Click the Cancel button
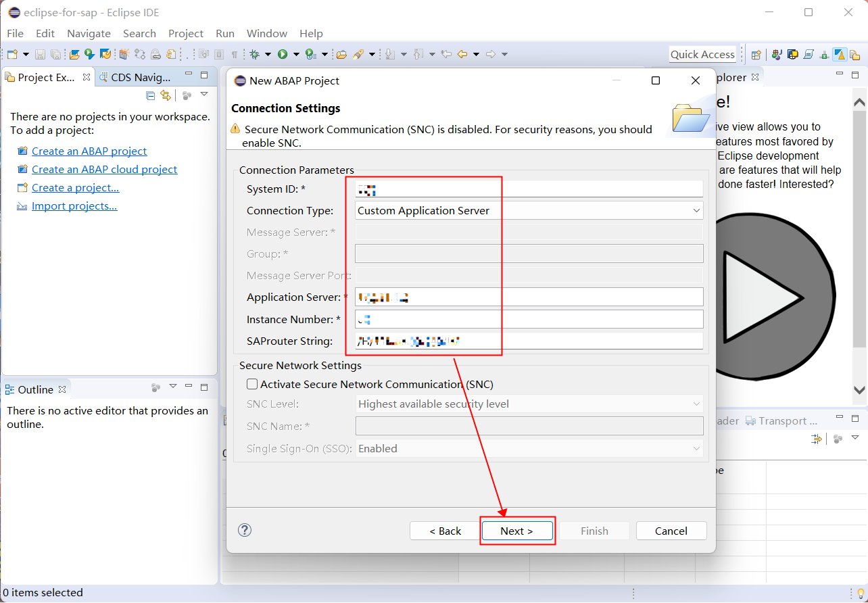The height and width of the screenshot is (603, 868). [x=671, y=531]
